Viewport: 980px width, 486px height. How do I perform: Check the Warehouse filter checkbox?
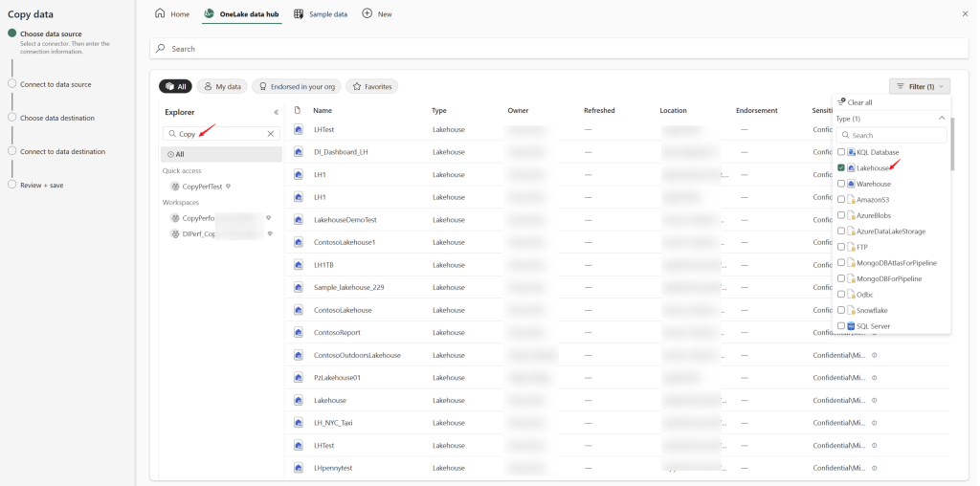(841, 184)
